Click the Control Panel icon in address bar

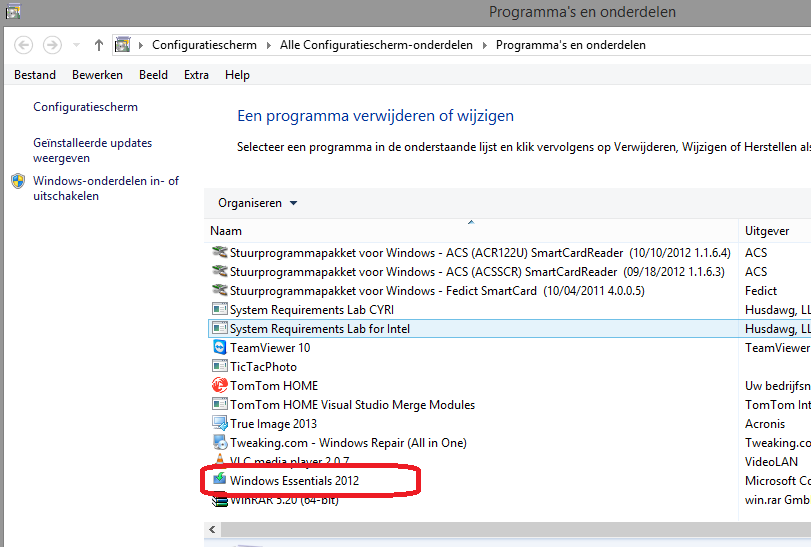point(123,45)
